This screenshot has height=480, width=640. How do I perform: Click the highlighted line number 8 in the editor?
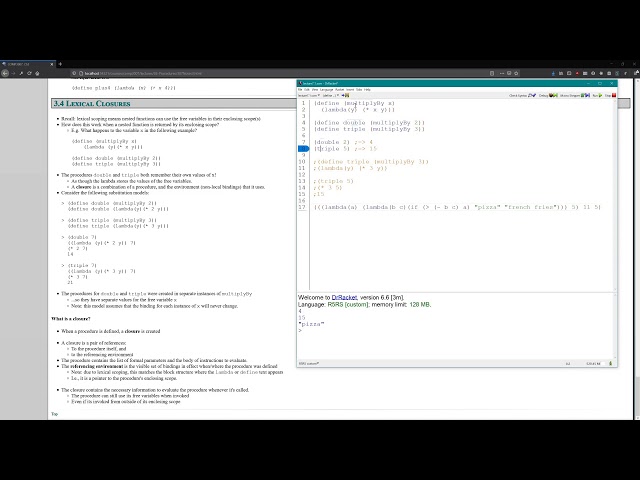[303, 149]
